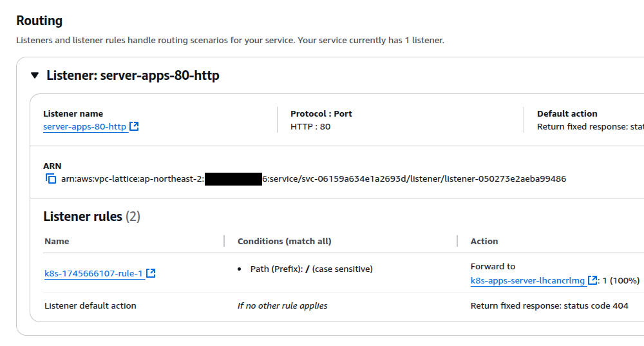Click divider between Name and Conditions columns

click(224, 242)
